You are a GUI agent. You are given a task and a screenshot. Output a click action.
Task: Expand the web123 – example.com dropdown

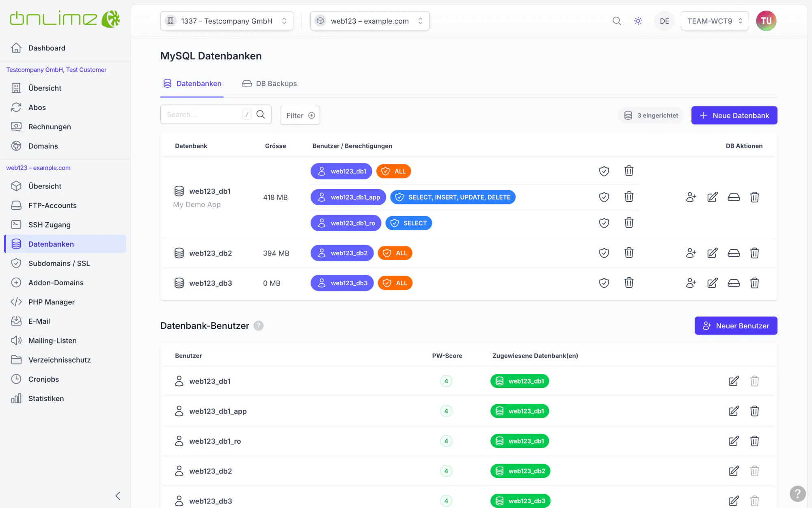point(369,21)
